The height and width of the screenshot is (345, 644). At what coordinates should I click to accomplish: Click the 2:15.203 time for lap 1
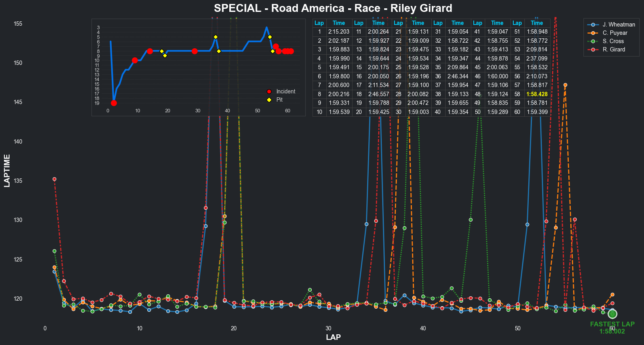click(x=339, y=32)
